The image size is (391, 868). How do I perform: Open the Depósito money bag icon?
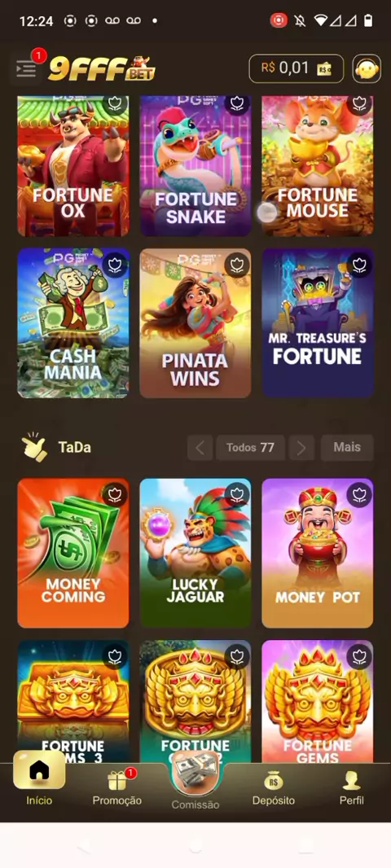point(274,781)
